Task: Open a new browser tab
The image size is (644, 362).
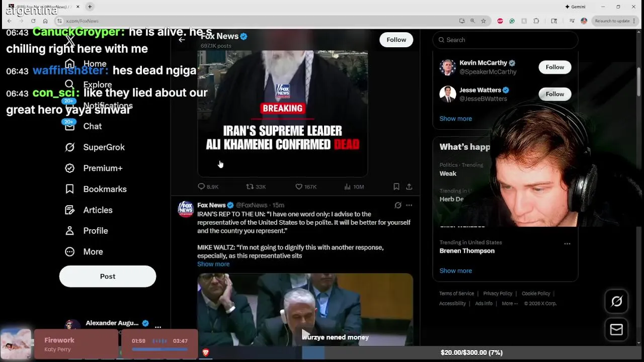Action: click(x=90, y=7)
